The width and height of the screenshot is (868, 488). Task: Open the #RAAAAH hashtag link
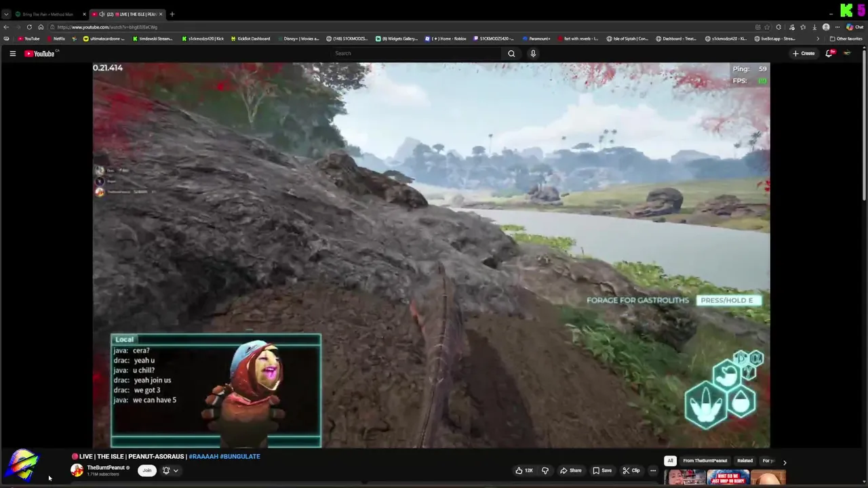203,457
